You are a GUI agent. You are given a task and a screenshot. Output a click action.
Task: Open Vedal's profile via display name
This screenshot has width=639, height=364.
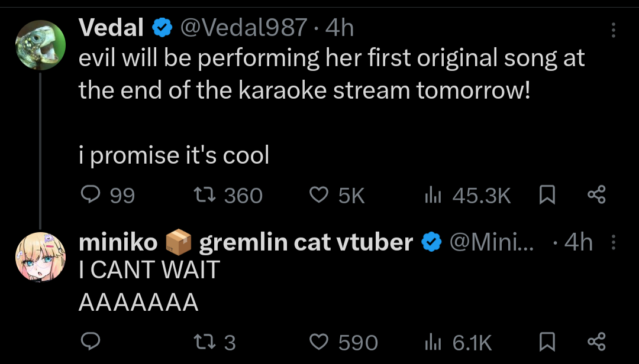pyautogui.click(x=111, y=27)
